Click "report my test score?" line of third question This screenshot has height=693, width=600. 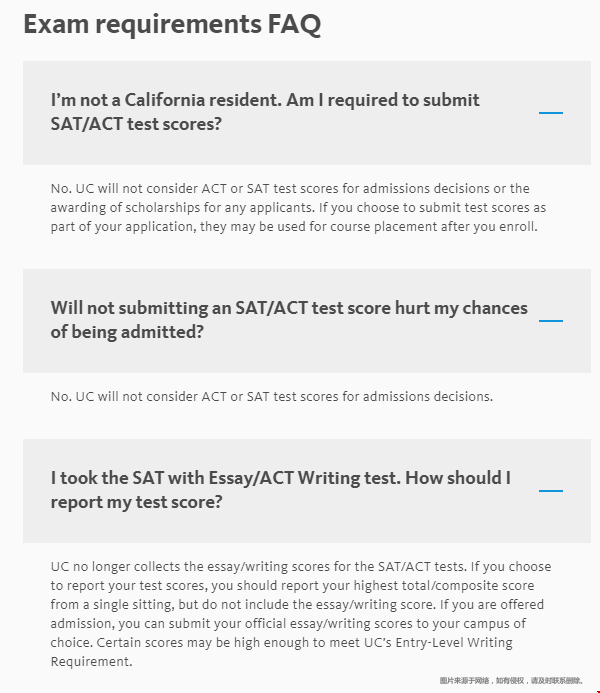pyautogui.click(x=137, y=502)
